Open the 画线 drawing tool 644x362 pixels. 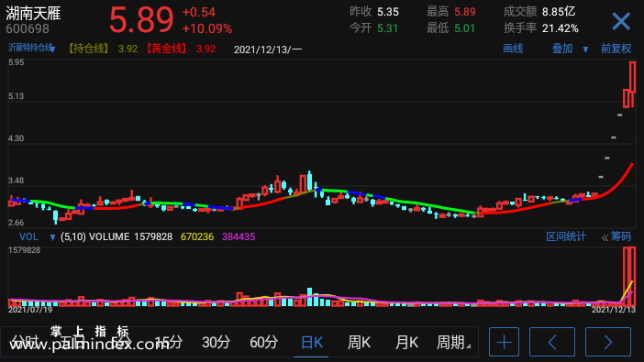click(513, 49)
